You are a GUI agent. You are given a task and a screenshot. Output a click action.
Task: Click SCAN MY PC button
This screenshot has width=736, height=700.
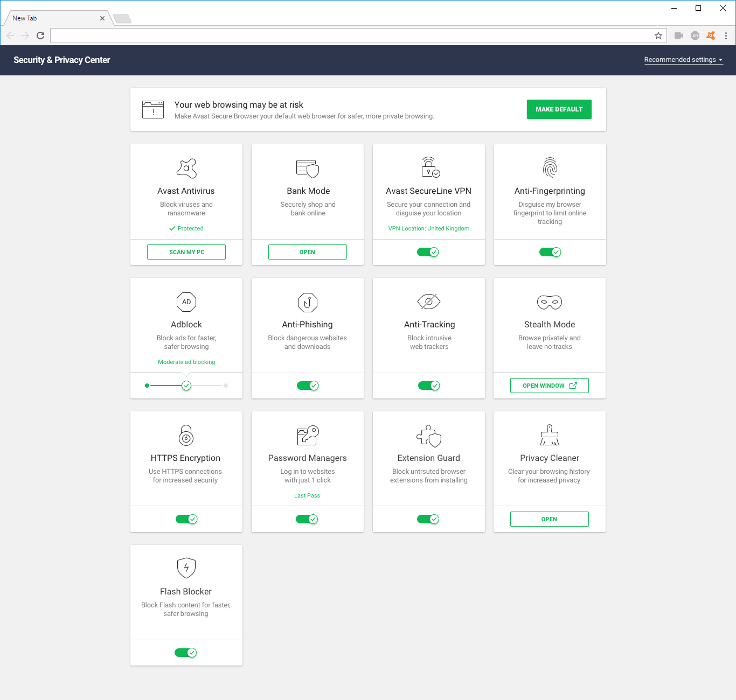186,252
